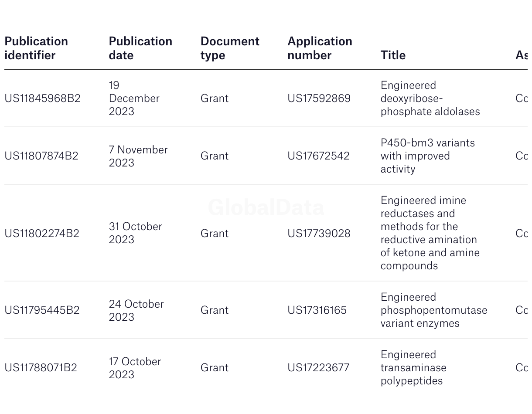Click the Engineered imine reductases title
532x414 pixels.
(x=430, y=233)
